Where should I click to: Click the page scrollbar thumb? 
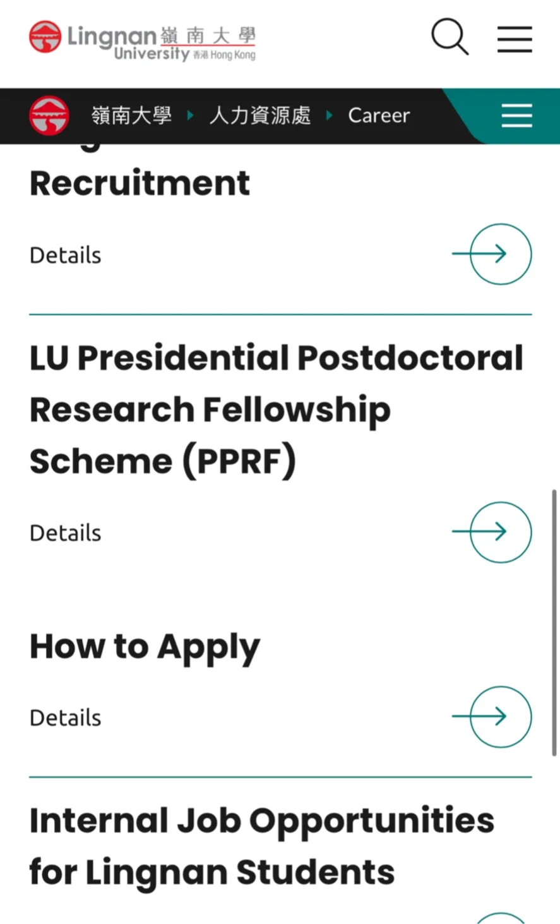click(x=554, y=622)
